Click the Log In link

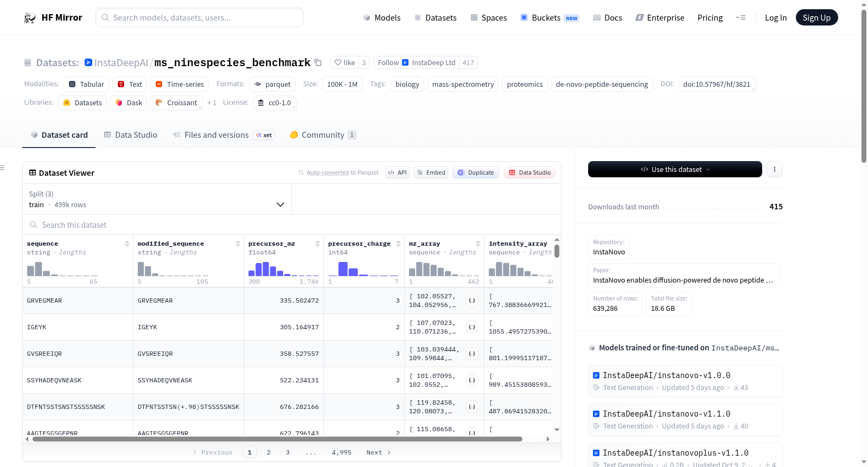tap(776, 18)
